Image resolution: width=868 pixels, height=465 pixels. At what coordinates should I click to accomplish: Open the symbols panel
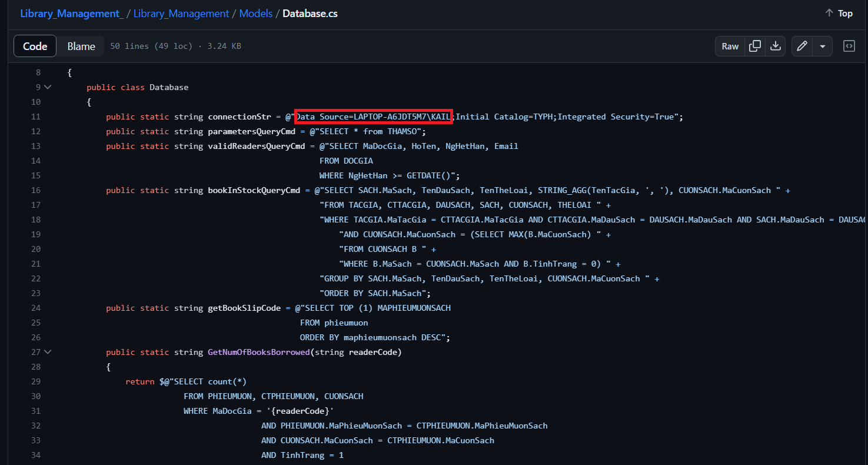pos(849,45)
